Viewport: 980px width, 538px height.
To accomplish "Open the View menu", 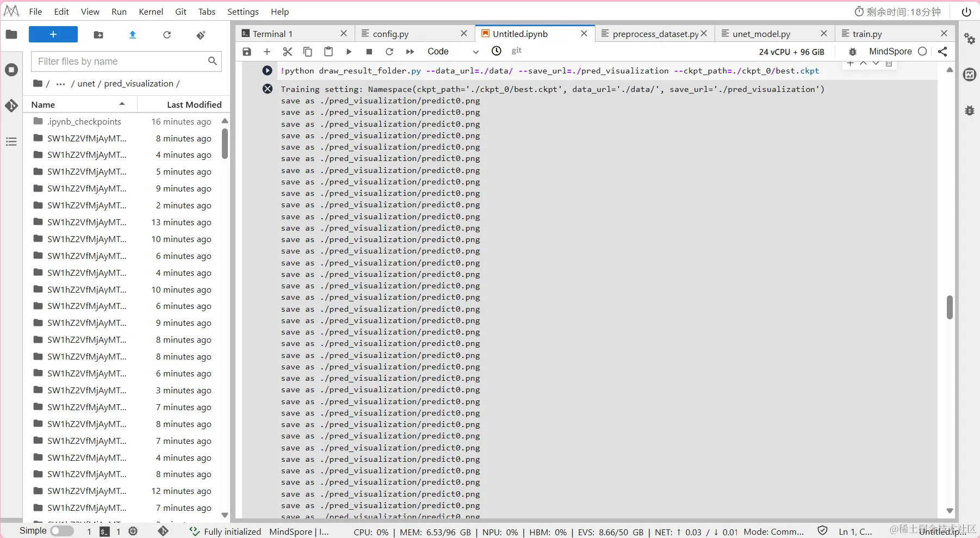I will [x=90, y=12].
